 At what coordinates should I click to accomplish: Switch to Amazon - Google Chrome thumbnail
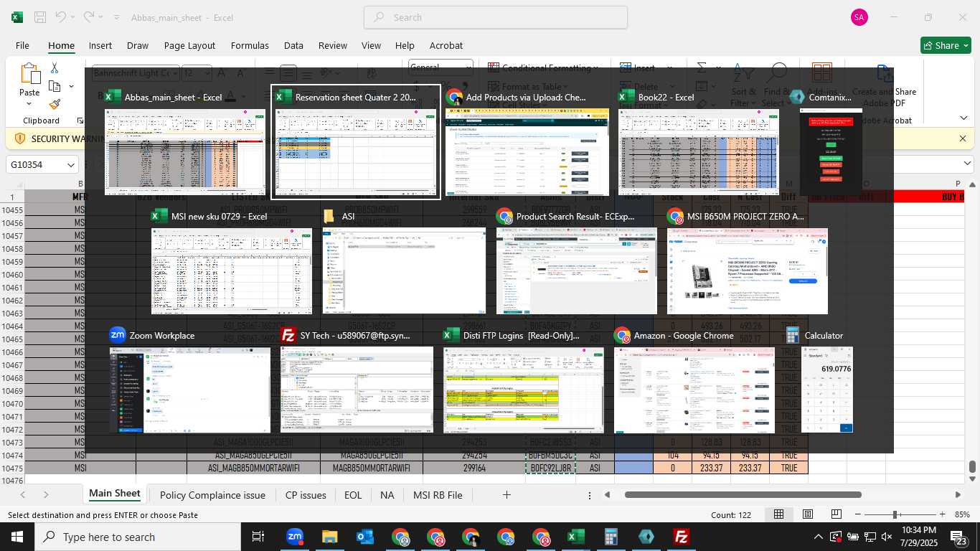(x=694, y=381)
